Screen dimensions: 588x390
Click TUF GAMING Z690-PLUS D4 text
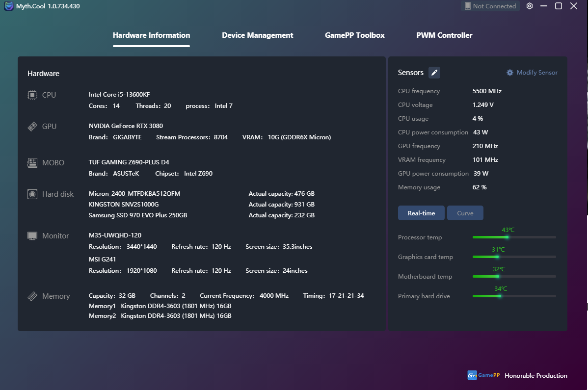pyautogui.click(x=129, y=162)
